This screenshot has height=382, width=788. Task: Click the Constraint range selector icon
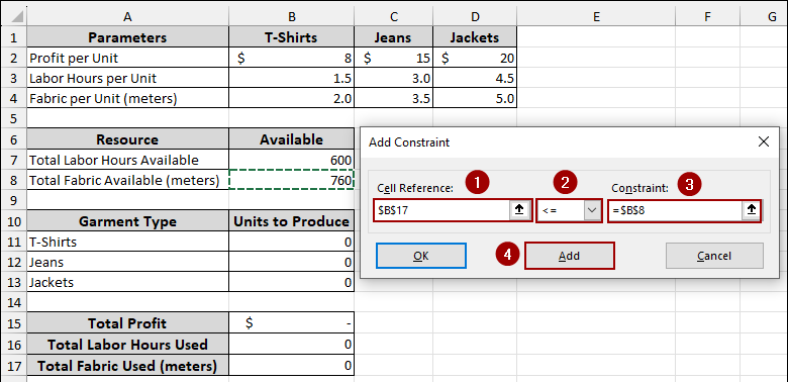[751, 211]
